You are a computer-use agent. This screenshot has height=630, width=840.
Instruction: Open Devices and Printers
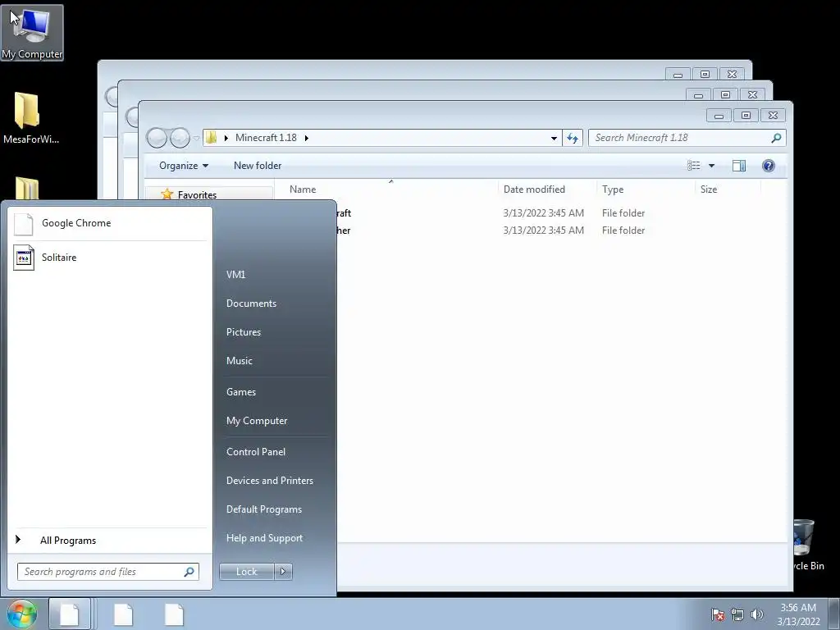click(269, 481)
